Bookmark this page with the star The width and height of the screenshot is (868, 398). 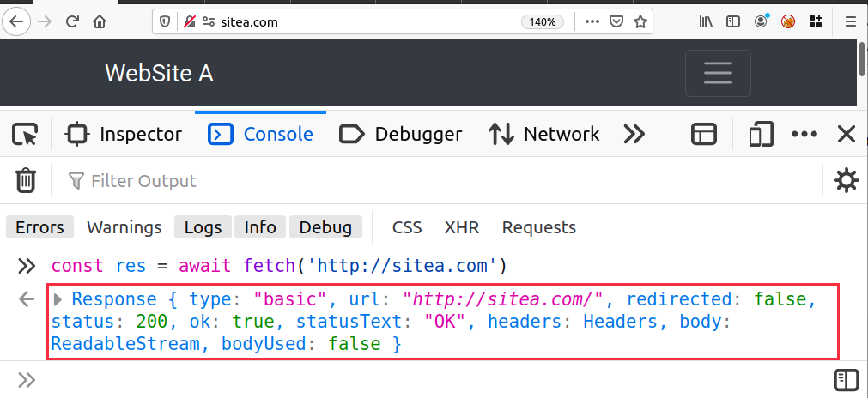pyautogui.click(x=640, y=22)
